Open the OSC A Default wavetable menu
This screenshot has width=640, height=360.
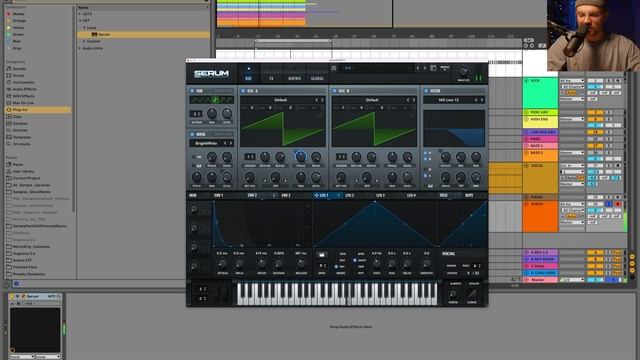point(280,100)
